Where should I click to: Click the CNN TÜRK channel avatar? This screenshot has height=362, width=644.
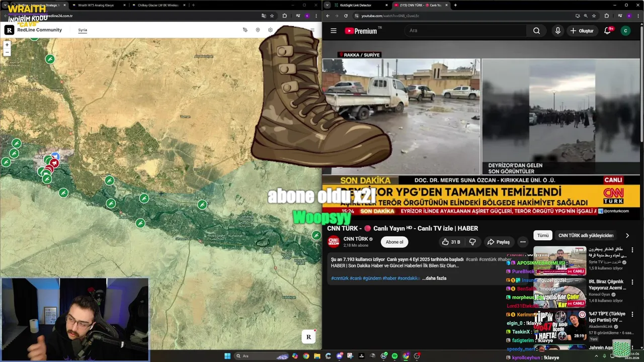(x=334, y=242)
